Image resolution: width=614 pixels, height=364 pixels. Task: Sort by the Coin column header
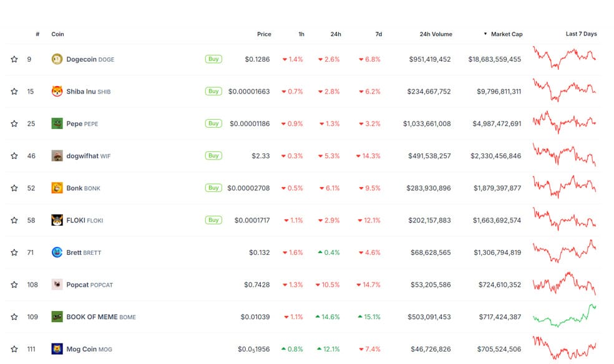click(x=57, y=34)
